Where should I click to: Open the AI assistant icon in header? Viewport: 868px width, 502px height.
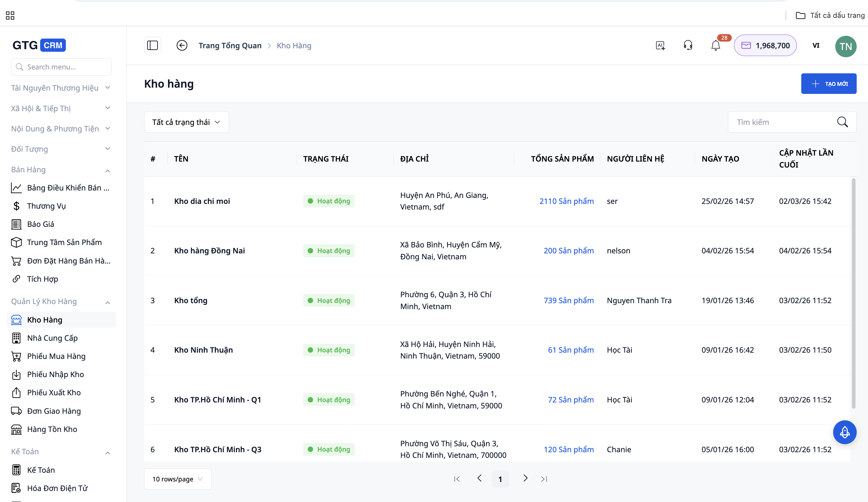tap(660, 46)
